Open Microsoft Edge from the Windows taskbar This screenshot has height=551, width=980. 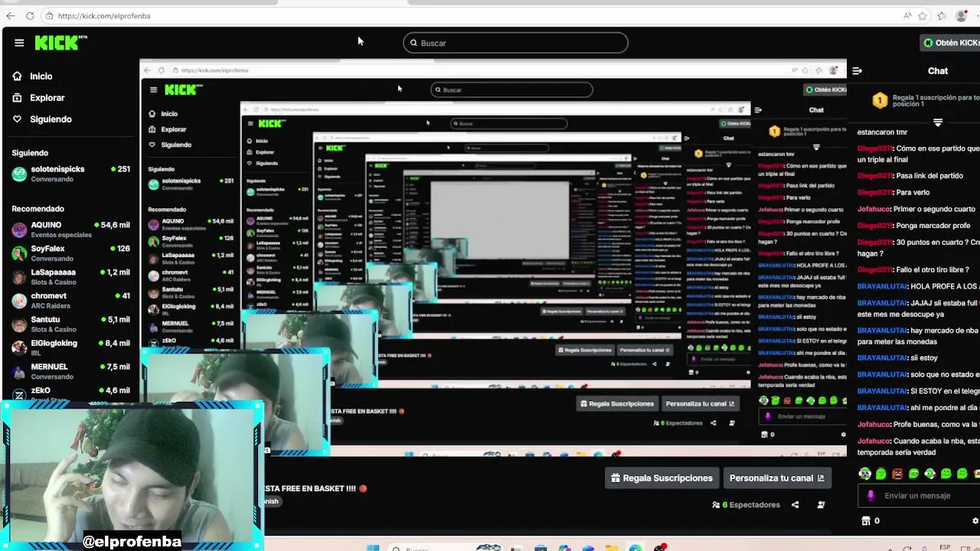click(x=635, y=548)
